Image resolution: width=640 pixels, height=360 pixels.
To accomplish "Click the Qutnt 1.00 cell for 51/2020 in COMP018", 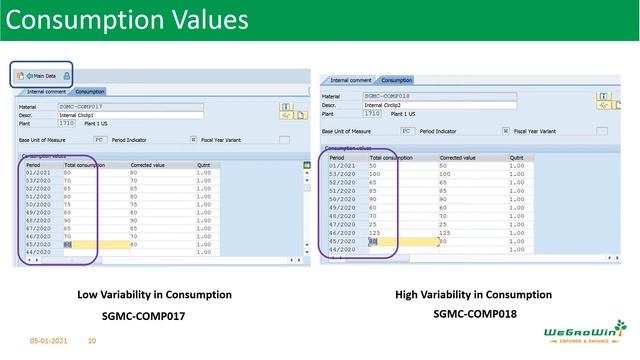I will [521, 191].
